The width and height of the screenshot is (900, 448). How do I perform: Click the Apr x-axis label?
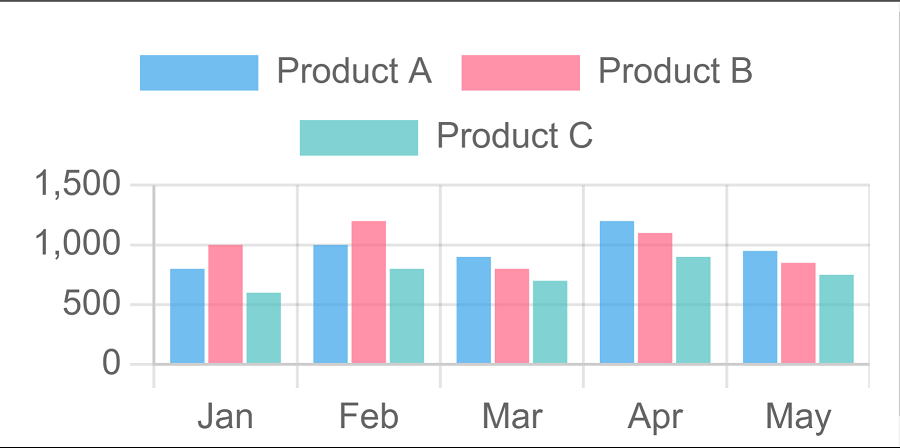pyautogui.click(x=655, y=416)
